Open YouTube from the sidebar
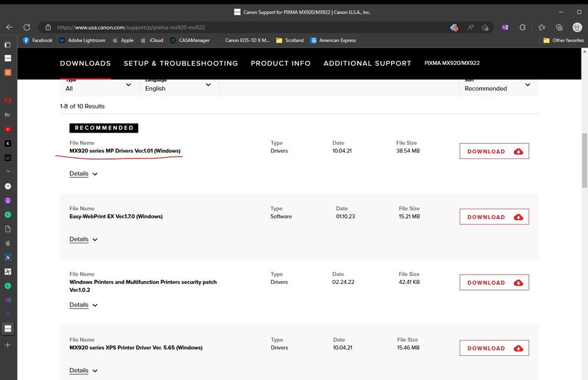 (x=8, y=129)
